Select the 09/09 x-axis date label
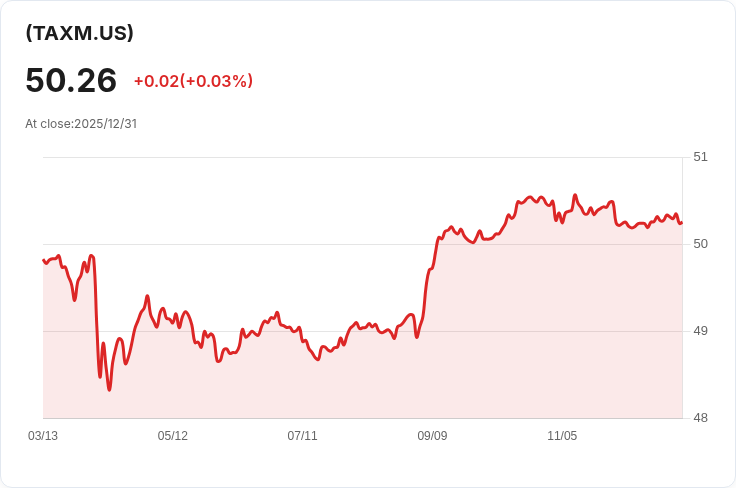This screenshot has width=736, height=488. coord(432,436)
